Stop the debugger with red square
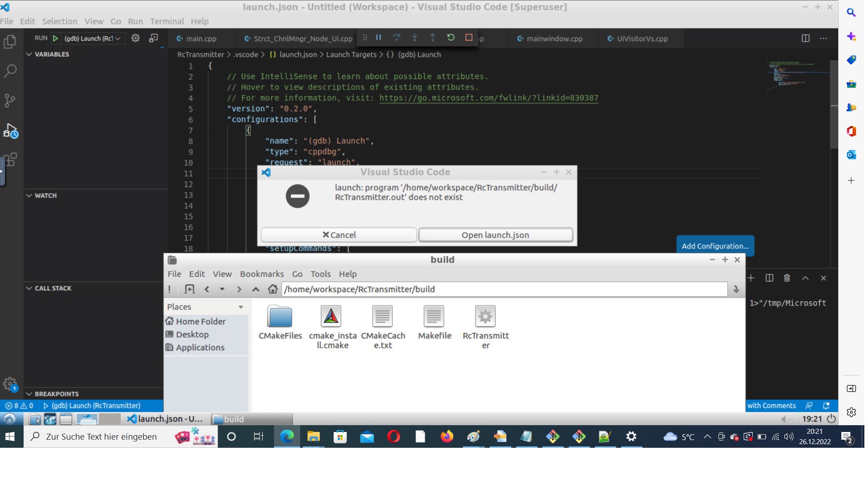868x488 pixels. tap(469, 38)
